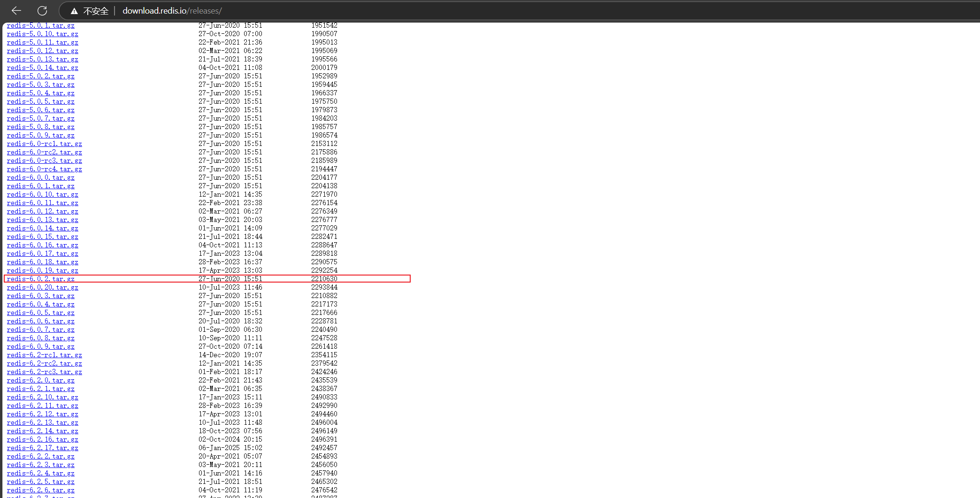Viewport: 980px width, 498px height.
Task: Select redis-6.0.15.tar.gz link
Action: point(43,237)
